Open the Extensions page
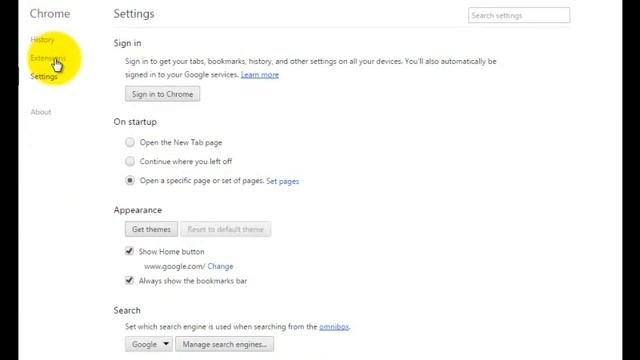The image size is (640, 360). [x=48, y=58]
